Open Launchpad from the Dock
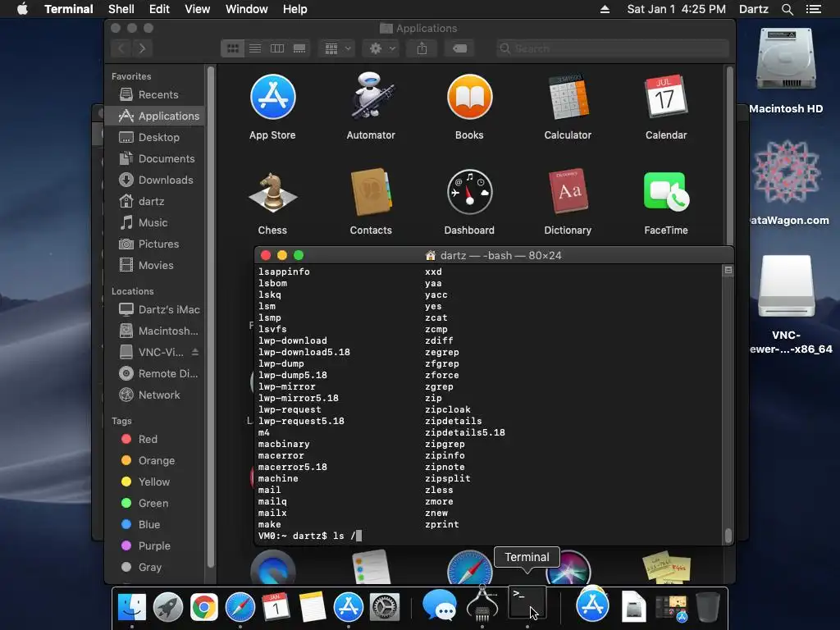840x630 pixels. tap(167, 607)
